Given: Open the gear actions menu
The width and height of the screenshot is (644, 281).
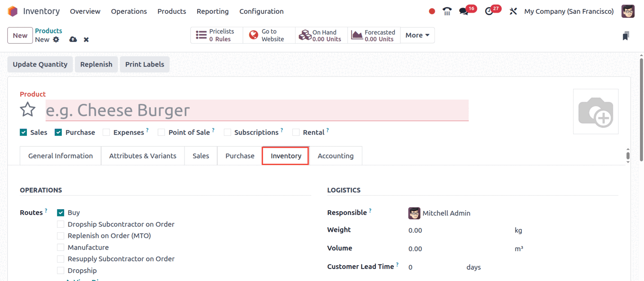Looking at the screenshot, I should [56, 39].
